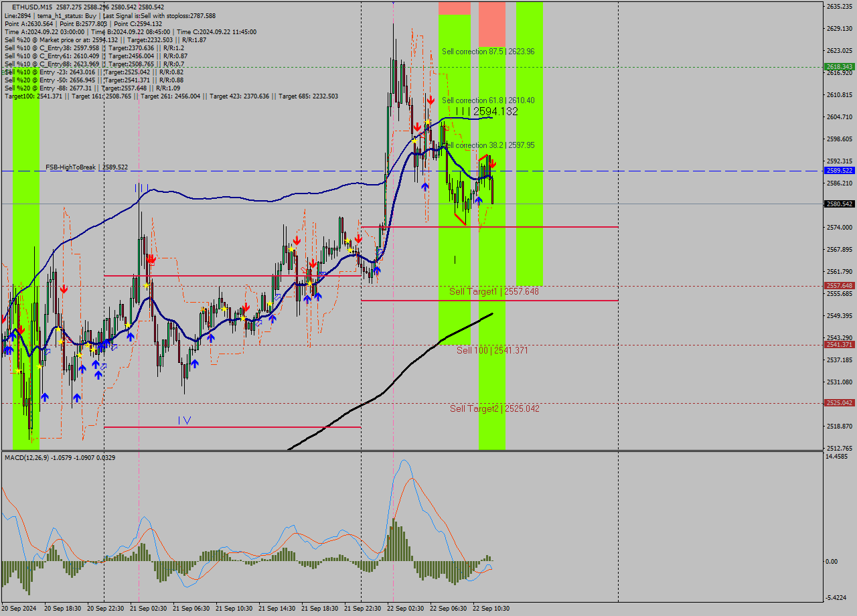
Task: Select the FSB-HighToBreak level label
Action: click(x=86, y=167)
